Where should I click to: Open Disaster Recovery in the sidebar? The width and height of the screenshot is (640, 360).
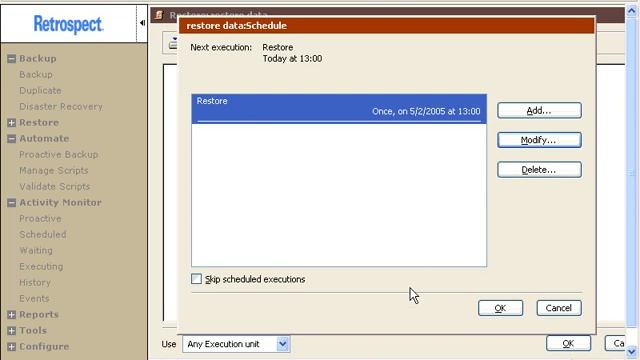click(61, 107)
